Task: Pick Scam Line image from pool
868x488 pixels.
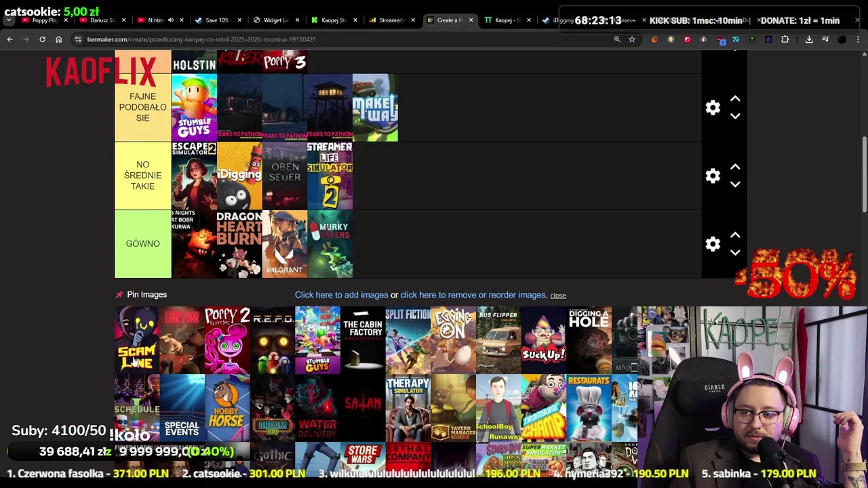Action: [137, 340]
